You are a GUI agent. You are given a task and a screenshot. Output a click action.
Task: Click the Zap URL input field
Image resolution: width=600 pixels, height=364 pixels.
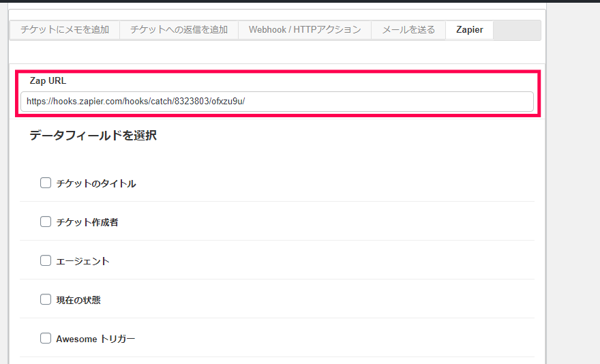pyautogui.click(x=277, y=102)
